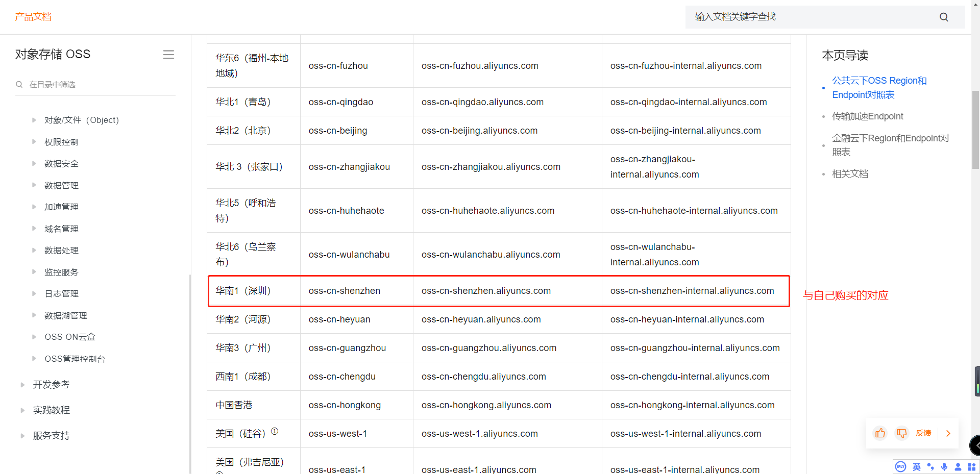Click filter magnifier icon in catalog search
980x474 pixels.
pyautogui.click(x=19, y=85)
